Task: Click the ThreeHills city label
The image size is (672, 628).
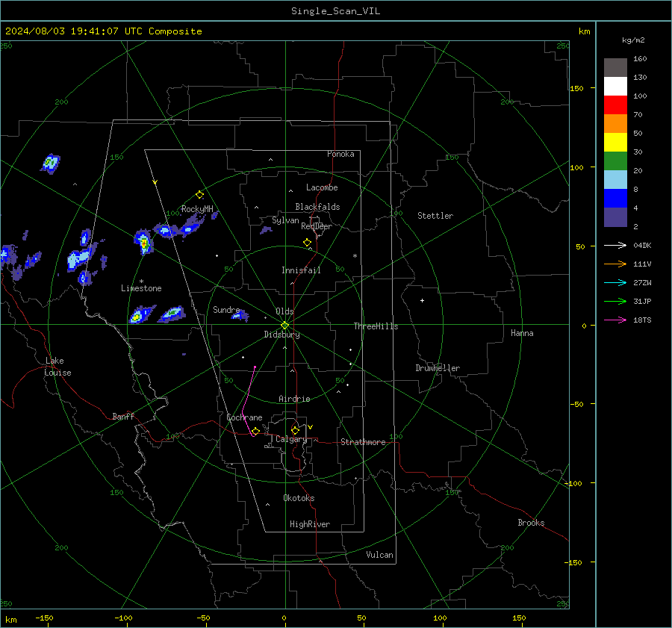Action: tap(376, 326)
